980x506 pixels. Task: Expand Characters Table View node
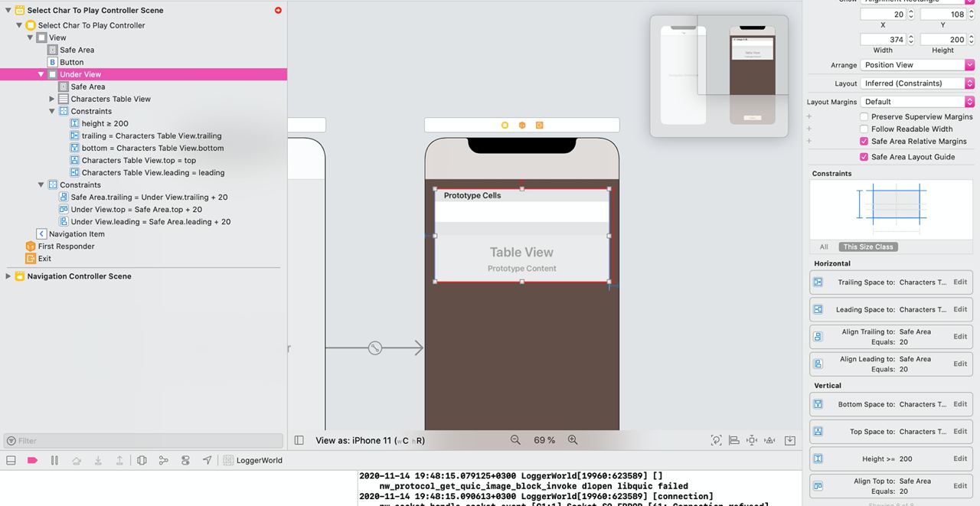click(x=51, y=99)
